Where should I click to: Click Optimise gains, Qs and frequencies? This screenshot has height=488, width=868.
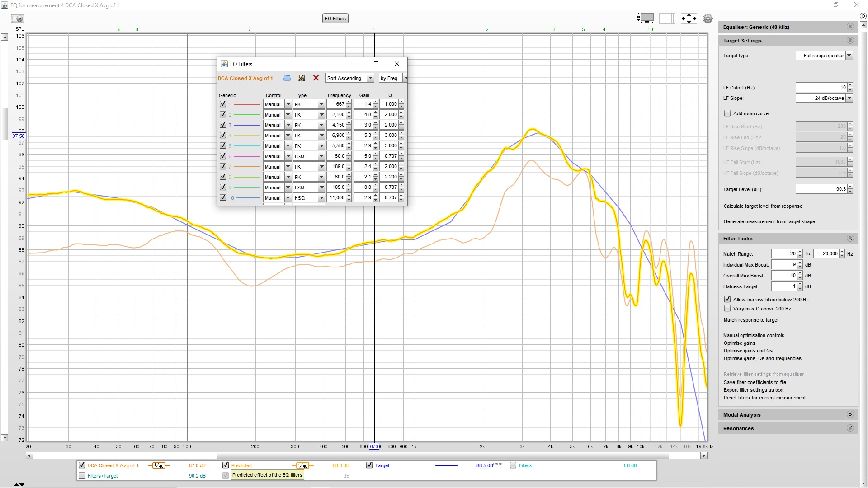click(762, 358)
